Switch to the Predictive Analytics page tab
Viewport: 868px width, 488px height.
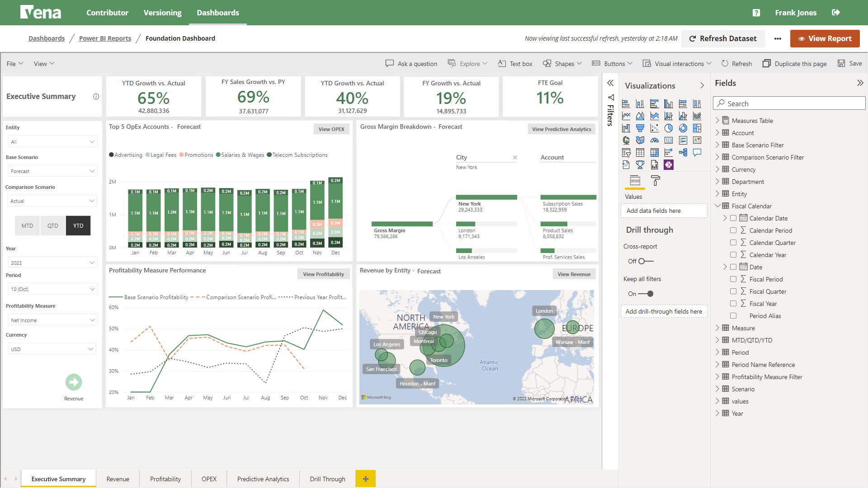[x=263, y=479]
